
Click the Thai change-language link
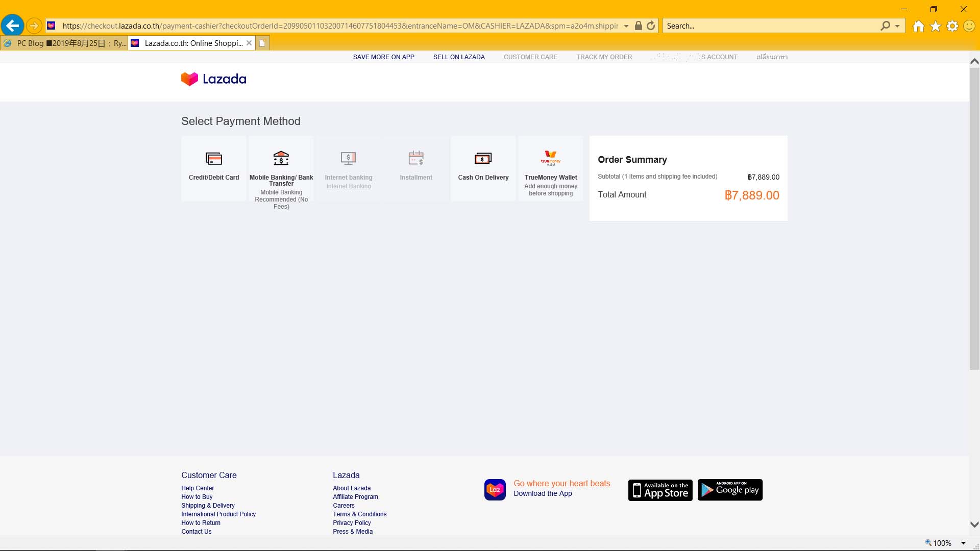coord(772,57)
